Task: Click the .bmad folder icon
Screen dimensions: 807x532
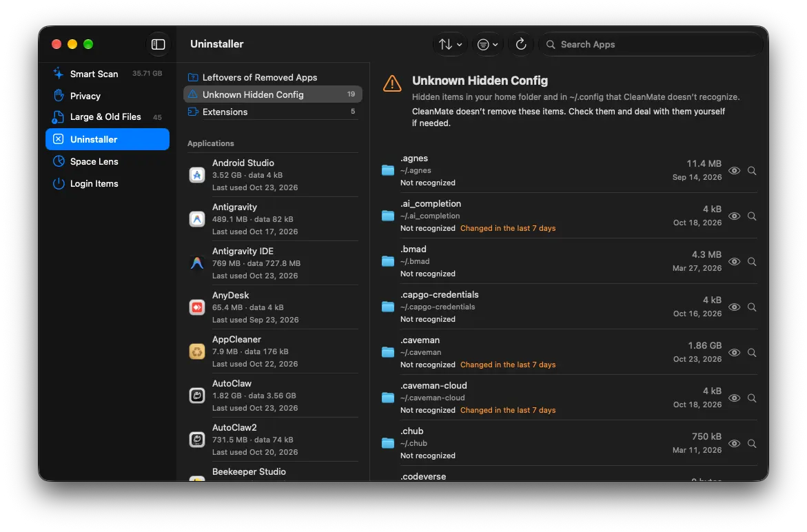Action: click(x=388, y=261)
